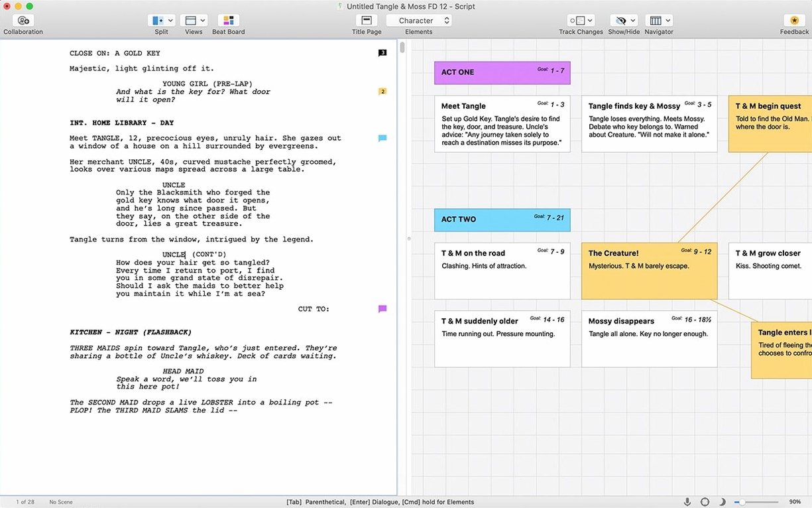Click the YOUNG GIRL (PRE-LAP) character cue
This screenshot has width=812, height=508.
click(x=206, y=84)
